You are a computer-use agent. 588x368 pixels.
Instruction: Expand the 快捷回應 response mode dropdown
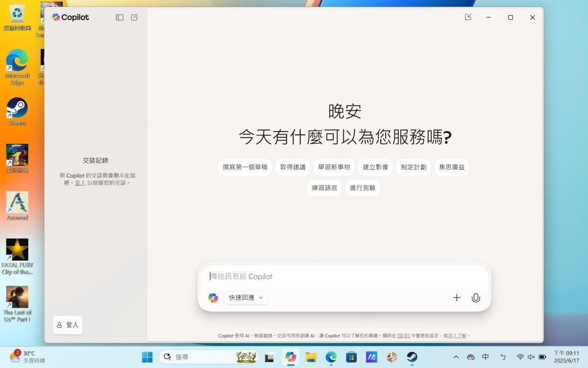(x=246, y=298)
